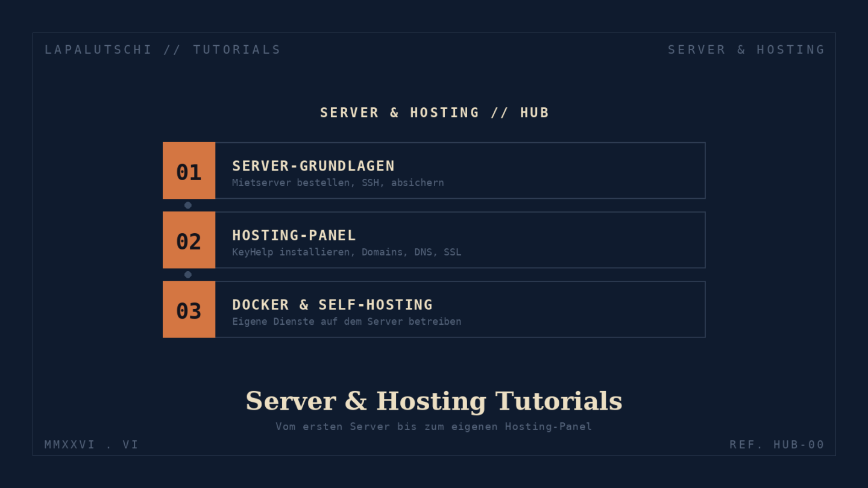The image size is (868, 488).
Task: Click subtitle 'Vom ersten Server bis zum eigenen Hosting-Panel'
Action: (434, 427)
